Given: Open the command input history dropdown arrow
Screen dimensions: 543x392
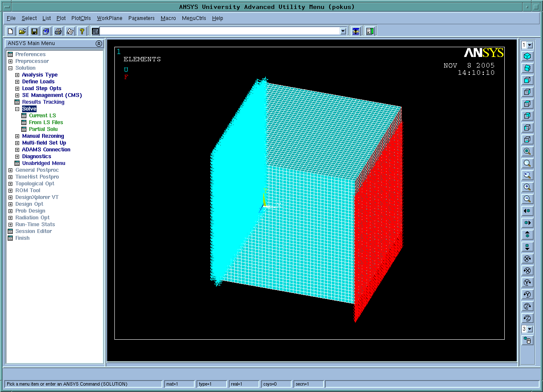Looking at the screenshot, I should pos(343,31).
